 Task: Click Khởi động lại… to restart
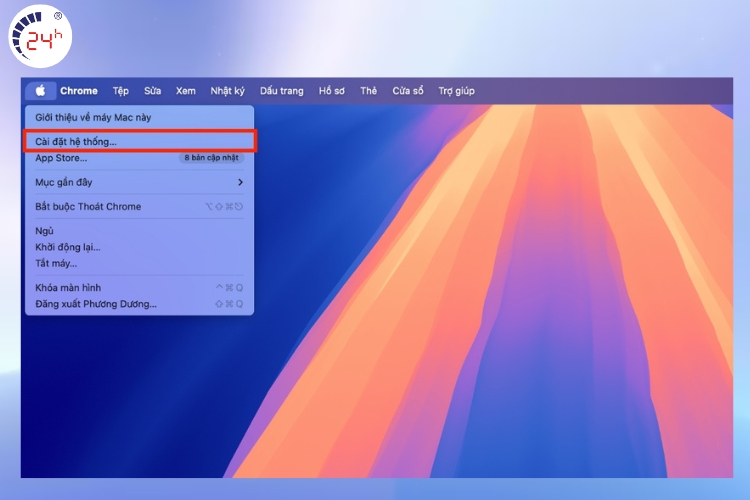pyautogui.click(x=68, y=247)
